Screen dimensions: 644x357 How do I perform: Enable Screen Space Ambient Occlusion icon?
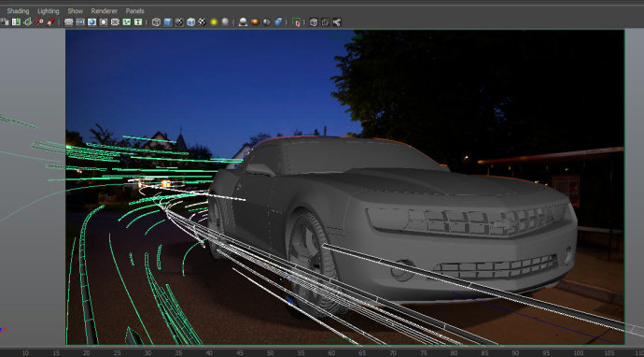coord(244,21)
